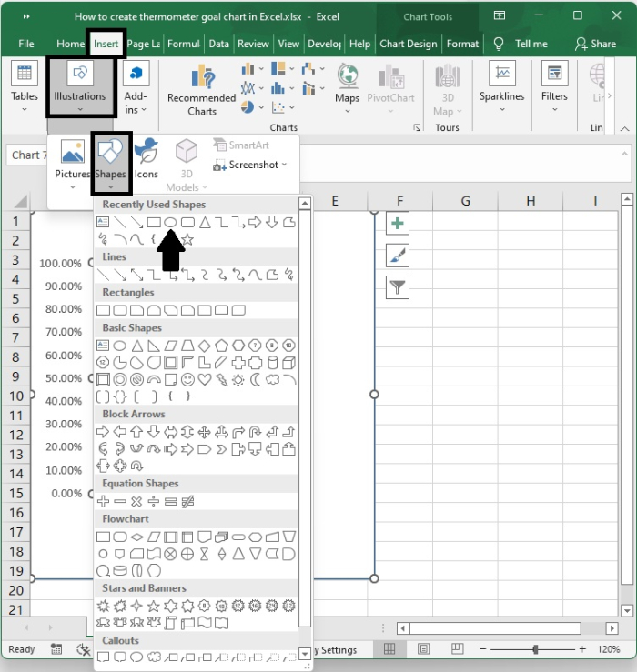The height and width of the screenshot is (672, 637).
Task: Select the Flowchart Decision diamond shape
Action: coord(136,537)
